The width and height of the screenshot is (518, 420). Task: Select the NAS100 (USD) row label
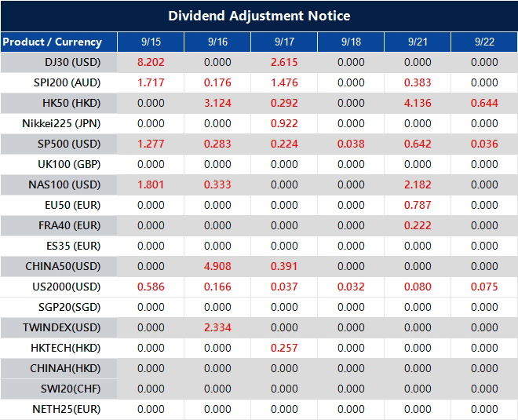pyautogui.click(x=64, y=184)
